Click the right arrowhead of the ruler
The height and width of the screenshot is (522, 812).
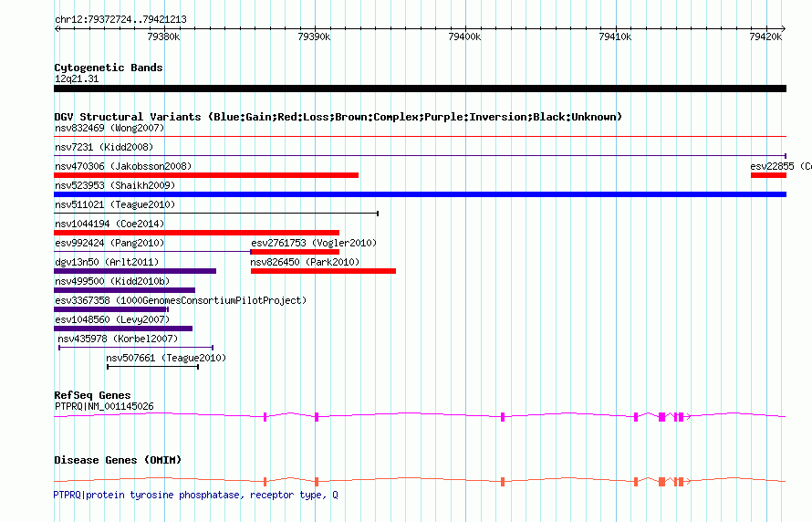pos(784,29)
